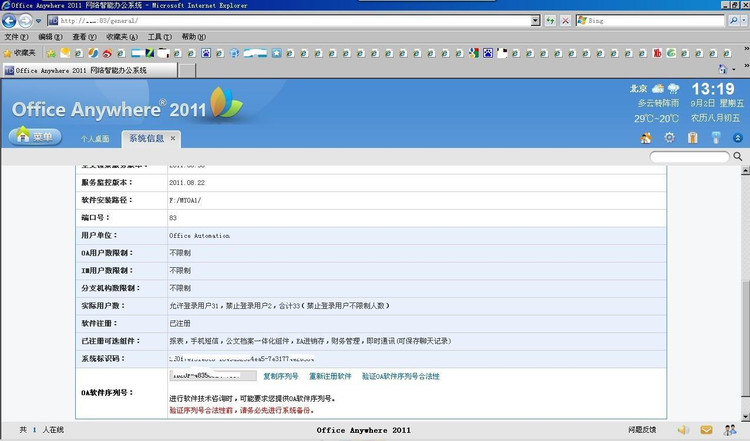Open the envelope messages icon in the status bar
This screenshot has width=750, height=441.
click(x=706, y=430)
